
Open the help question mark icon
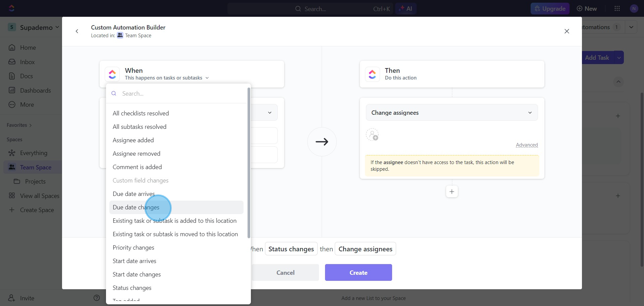point(97,298)
